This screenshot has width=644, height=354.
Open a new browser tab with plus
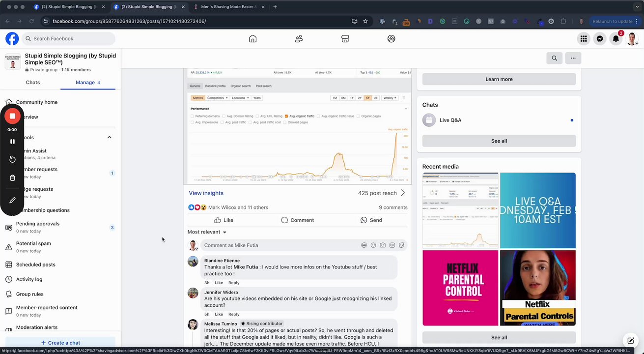pos(275,7)
